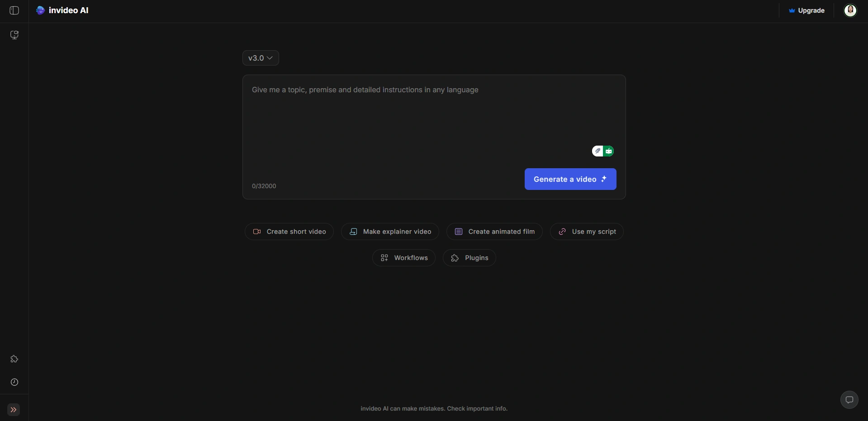Open the Plugins chip below the prompt

pos(470,258)
